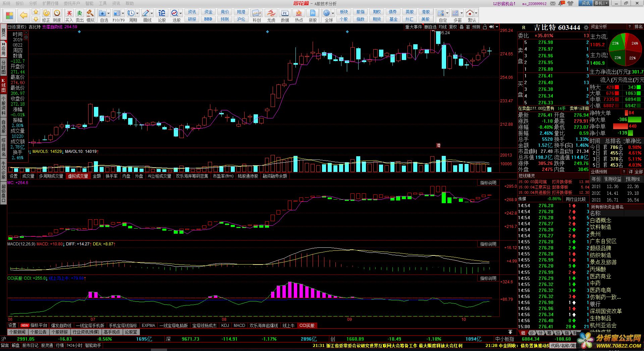Open the 修正 (correction) tool

coord(46,15)
